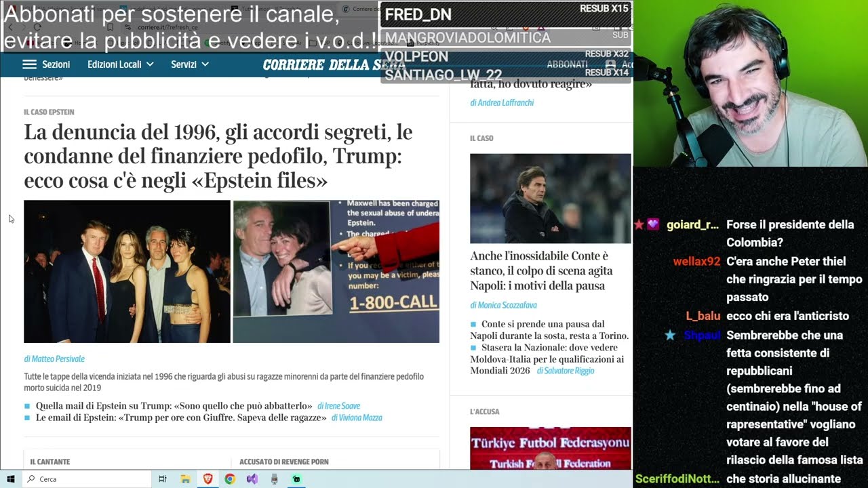Open Task View in the taskbar
Screen dimensions: 868x488
(x=163, y=479)
